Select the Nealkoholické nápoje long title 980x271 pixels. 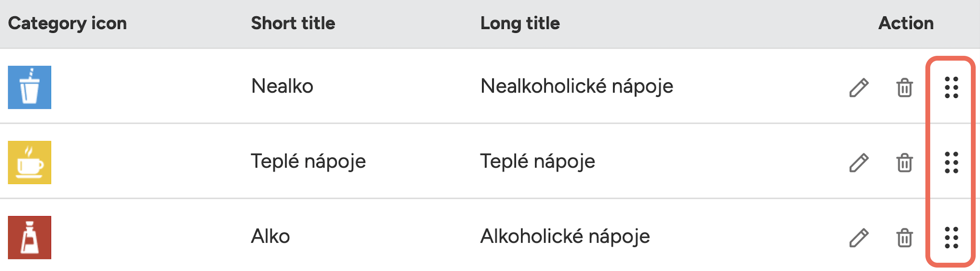(x=577, y=87)
